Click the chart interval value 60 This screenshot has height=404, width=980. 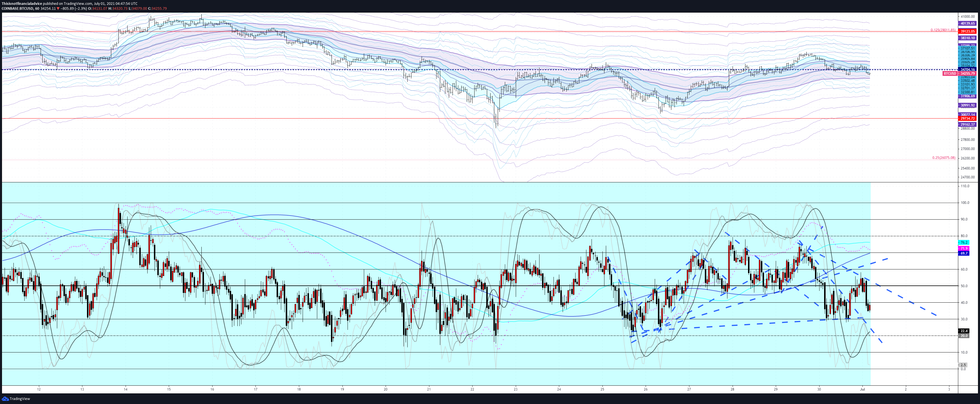coord(37,8)
